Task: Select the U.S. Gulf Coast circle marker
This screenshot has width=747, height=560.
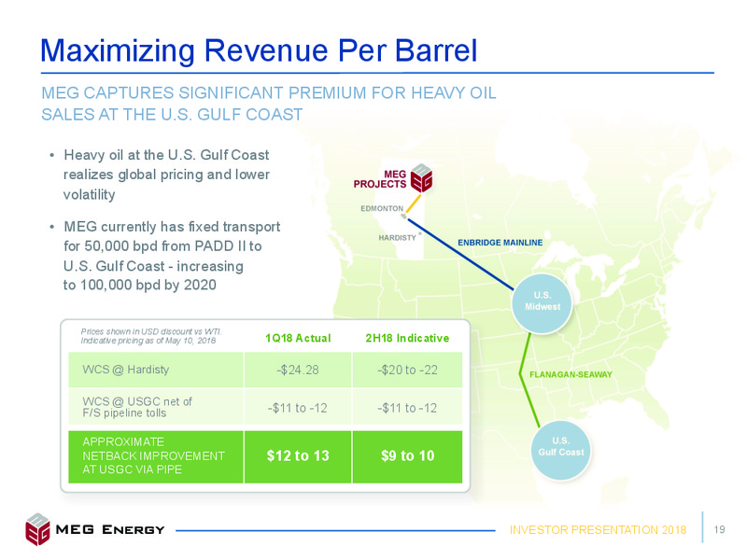Action: coord(561,450)
